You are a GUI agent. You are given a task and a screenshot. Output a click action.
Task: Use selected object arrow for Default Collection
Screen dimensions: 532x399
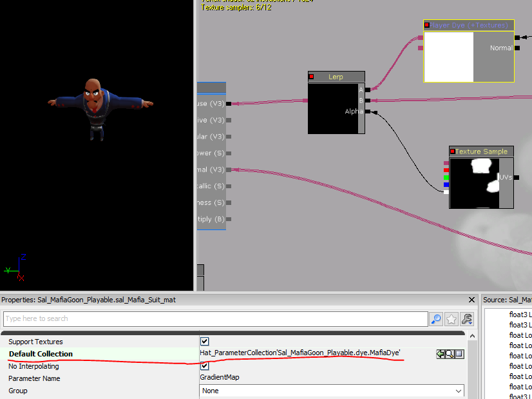point(441,354)
